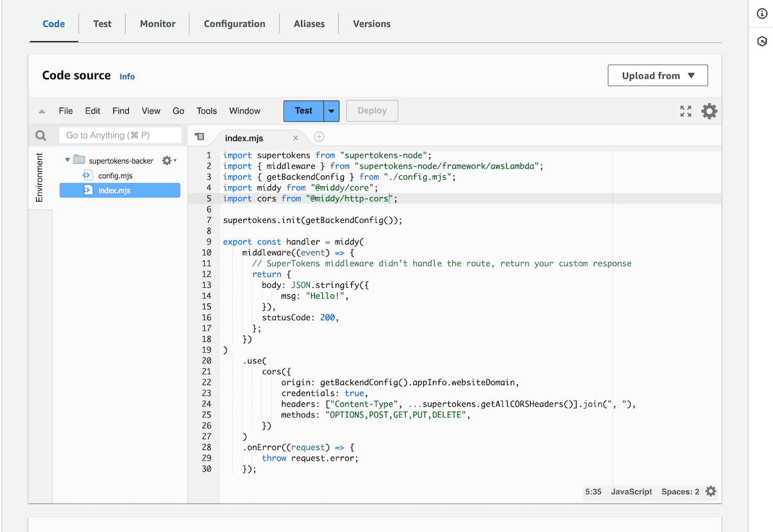Open the info panel icon on the right edge
The width and height of the screenshot is (773, 532).
click(x=761, y=12)
